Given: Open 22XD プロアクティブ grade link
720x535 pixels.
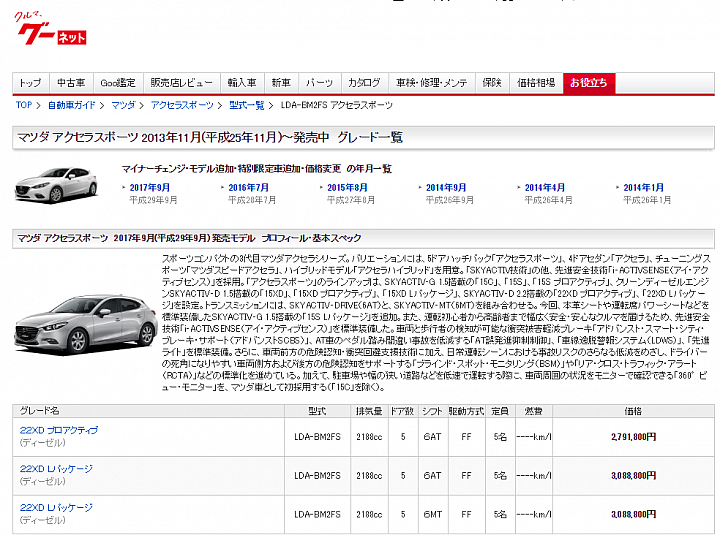Looking at the screenshot, I should click(x=59, y=430).
